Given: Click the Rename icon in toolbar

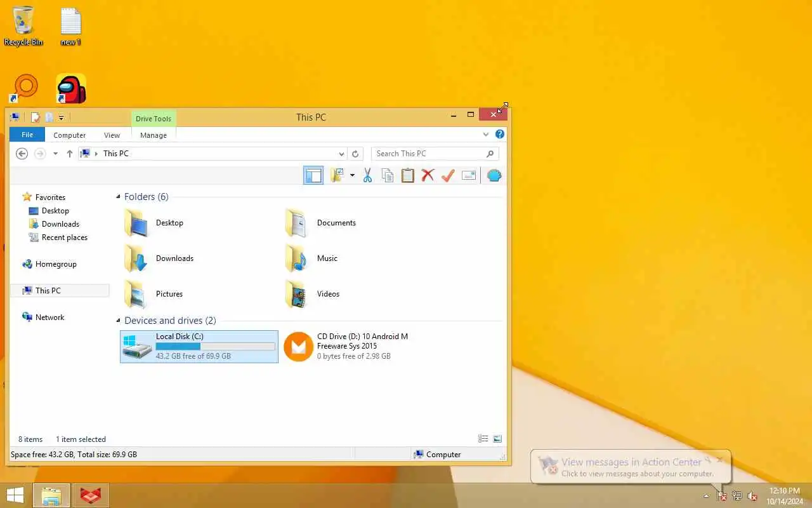Looking at the screenshot, I should (x=469, y=176).
